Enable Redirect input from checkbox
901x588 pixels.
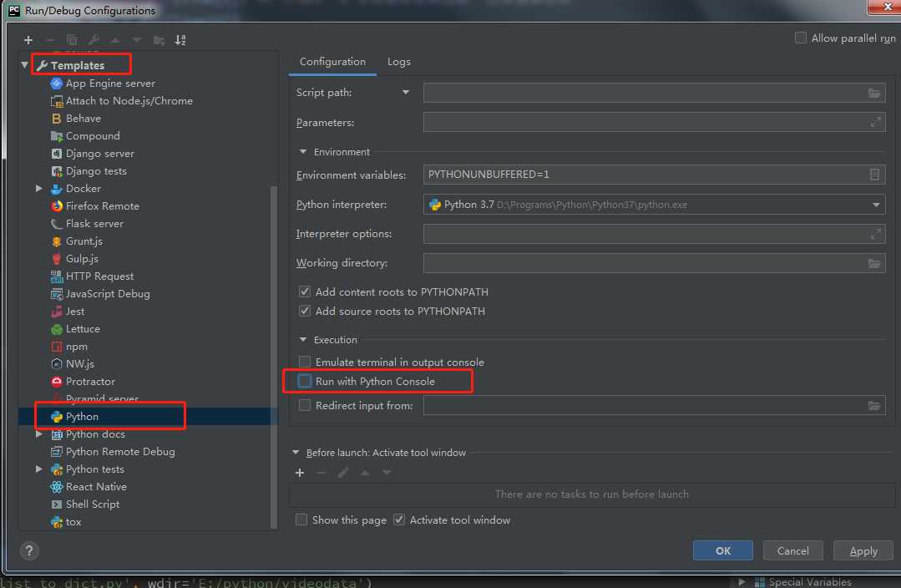pyautogui.click(x=305, y=405)
